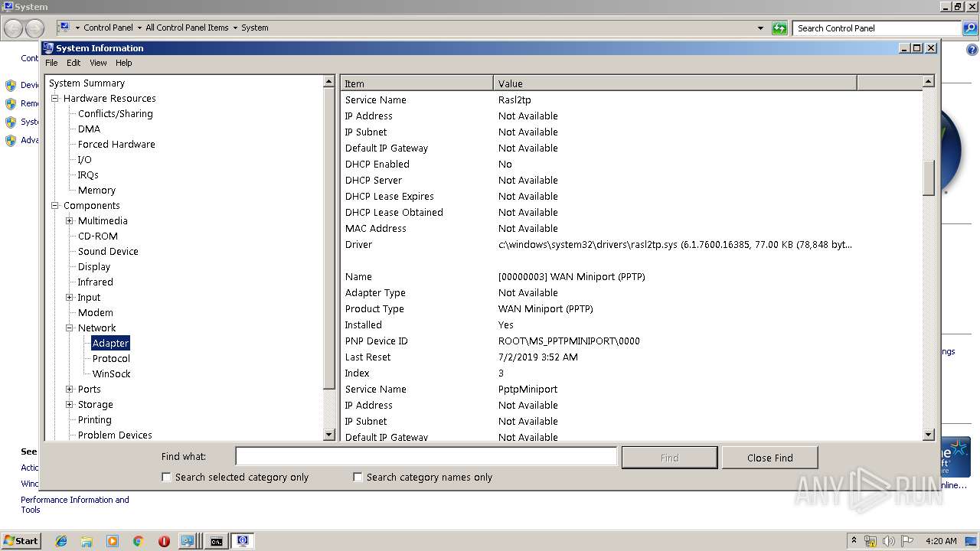The height and width of the screenshot is (551, 980).
Task: Launch Internet Explorer from taskbar
Action: coord(61,540)
